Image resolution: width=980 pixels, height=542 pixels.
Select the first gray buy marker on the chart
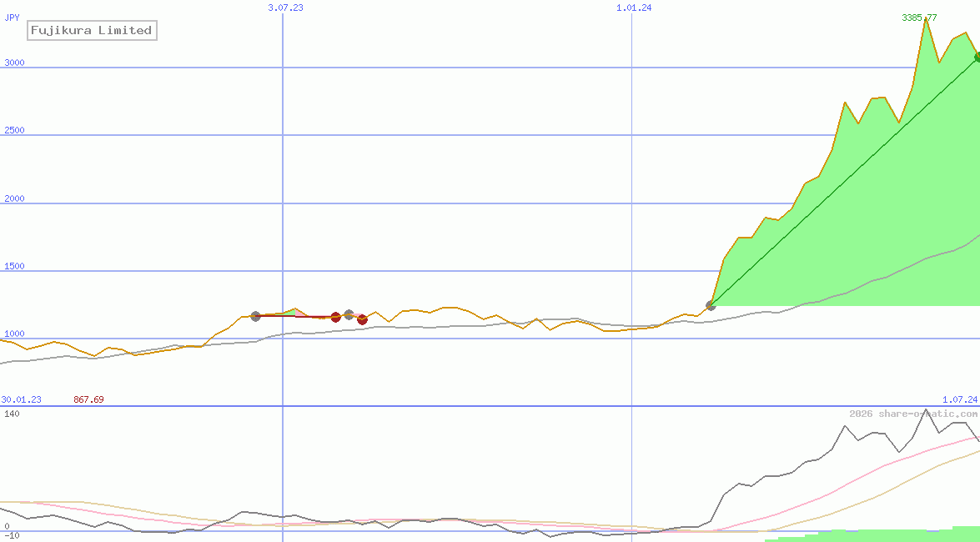point(255,316)
